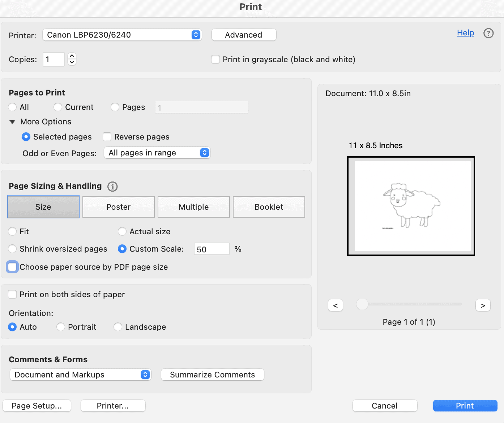Select the Current page radio button
Viewport: 504px width, 423px height.
58,107
